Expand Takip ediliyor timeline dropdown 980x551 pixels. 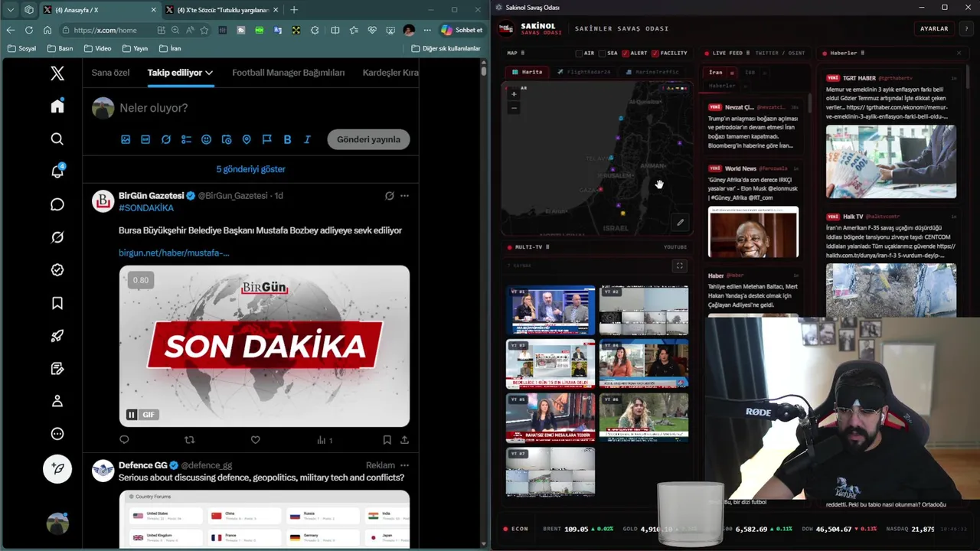(209, 73)
